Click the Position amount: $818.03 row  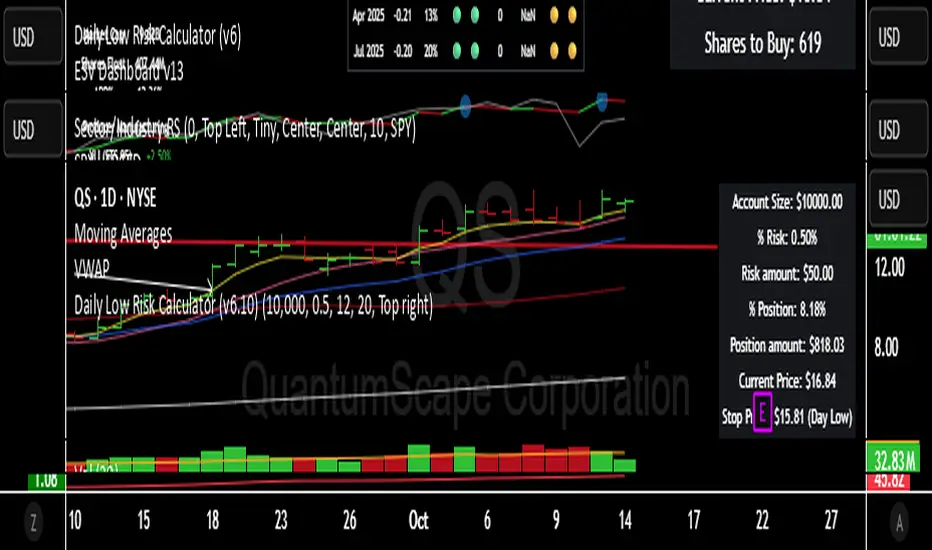(x=787, y=345)
